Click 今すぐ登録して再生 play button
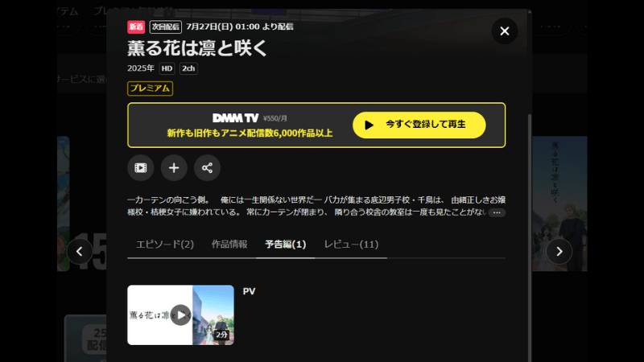 pos(419,125)
